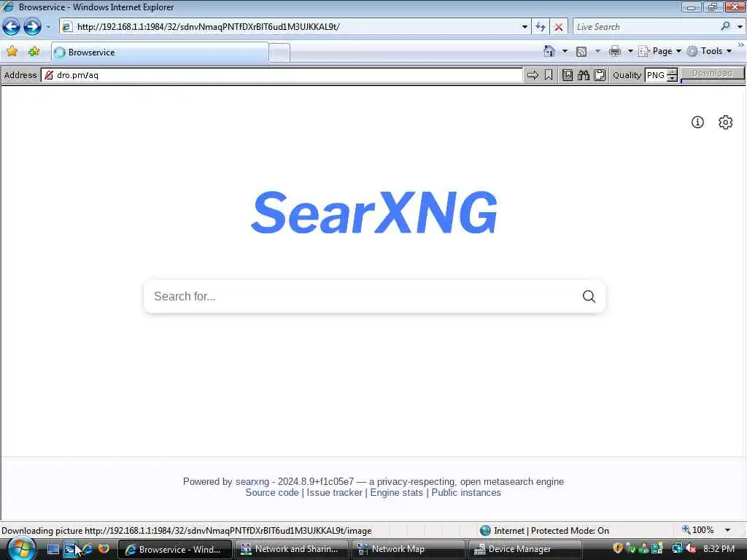Click the Live Search magnifier icon
This screenshot has width=747, height=560.
click(x=726, y=27)
